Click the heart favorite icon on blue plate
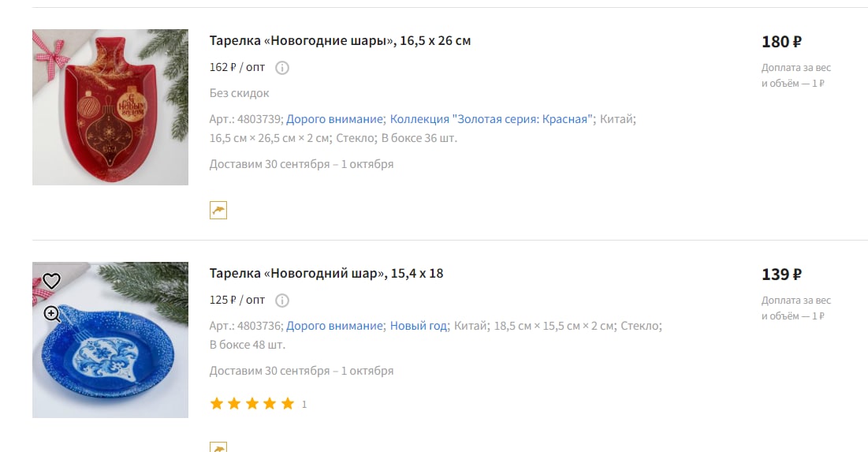This screenshot has height=452, width=868. coord(51,281)
